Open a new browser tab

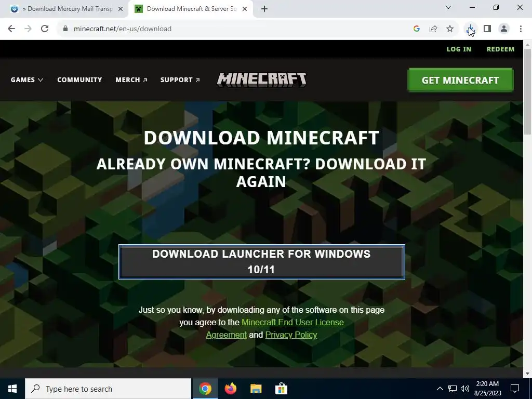tap(264, 9)
